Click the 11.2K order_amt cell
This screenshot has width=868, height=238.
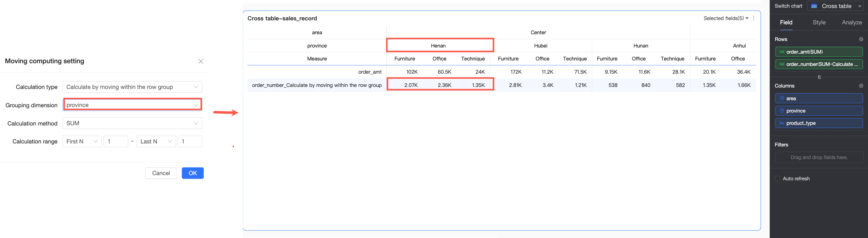coord(547,72)
